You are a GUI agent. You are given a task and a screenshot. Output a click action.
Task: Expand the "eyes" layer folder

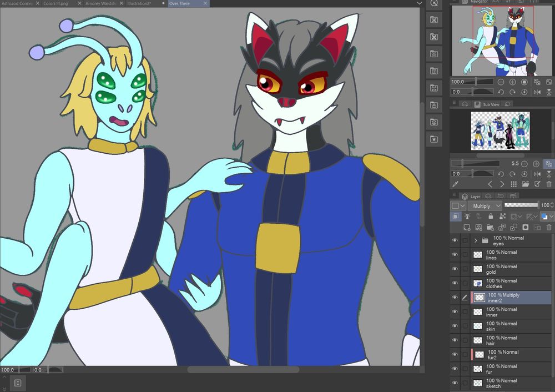click(x=476, y=240)
